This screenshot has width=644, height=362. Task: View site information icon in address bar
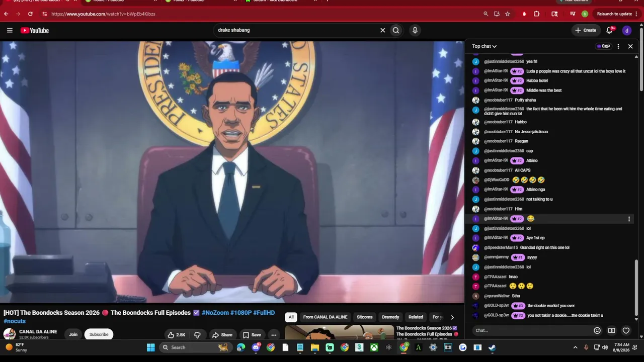pyautogui.click(x=44, y=14)
